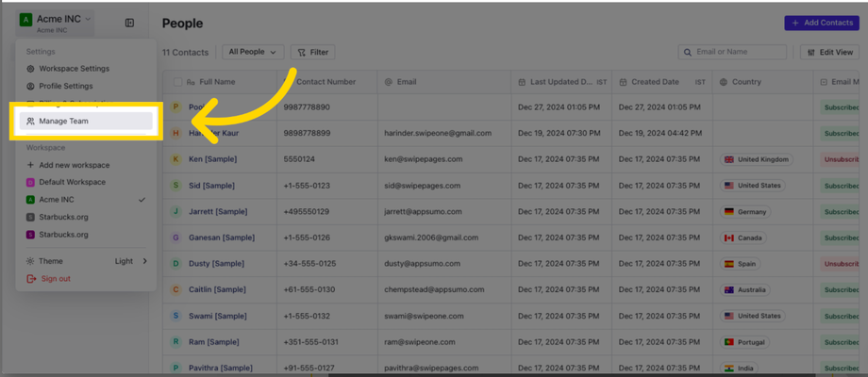The height and width of the screenshot is (377, 868).
Task: Collapse the sidebar using the panel icon
Action: pyautogui.click(x=129, y=23)
